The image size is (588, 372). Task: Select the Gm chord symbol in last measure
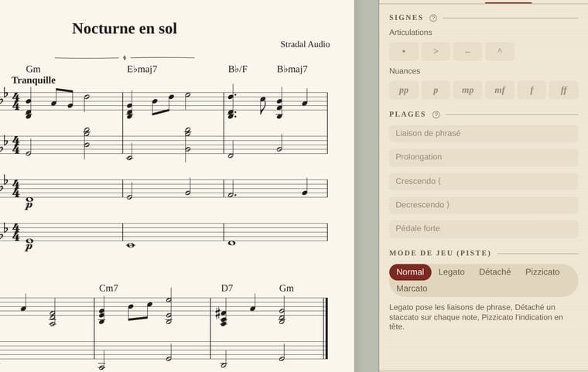point(286,288)
